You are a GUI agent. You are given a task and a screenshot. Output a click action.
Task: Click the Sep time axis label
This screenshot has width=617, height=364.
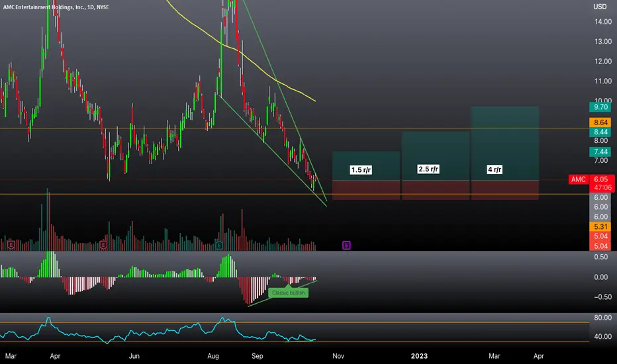coord(257,356)
